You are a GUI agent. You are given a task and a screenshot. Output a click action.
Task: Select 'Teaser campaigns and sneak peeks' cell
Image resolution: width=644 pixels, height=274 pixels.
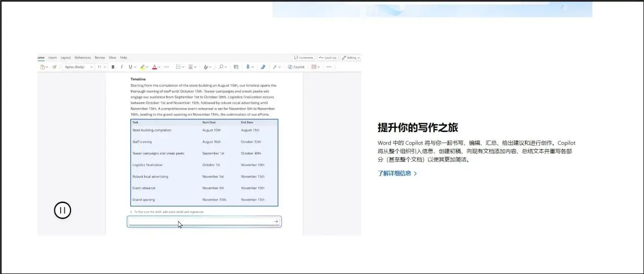pos(158,153)
